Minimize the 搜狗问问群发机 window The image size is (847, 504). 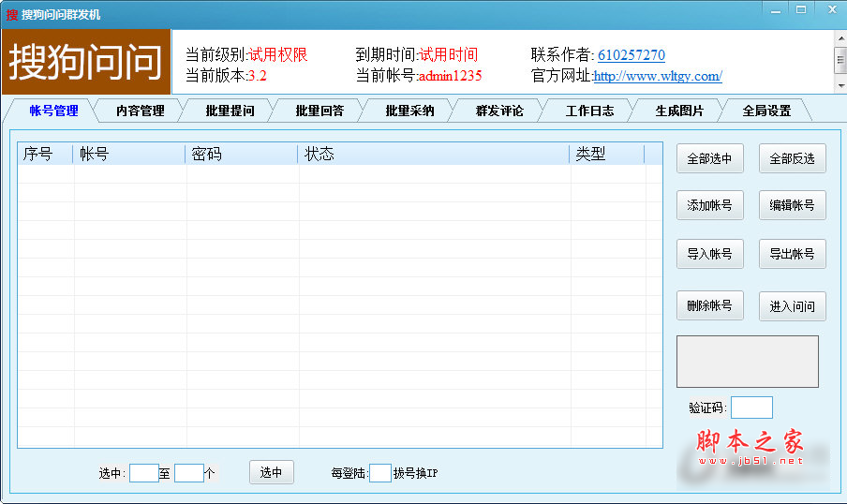pyautogui.click(x=776, y=9)
